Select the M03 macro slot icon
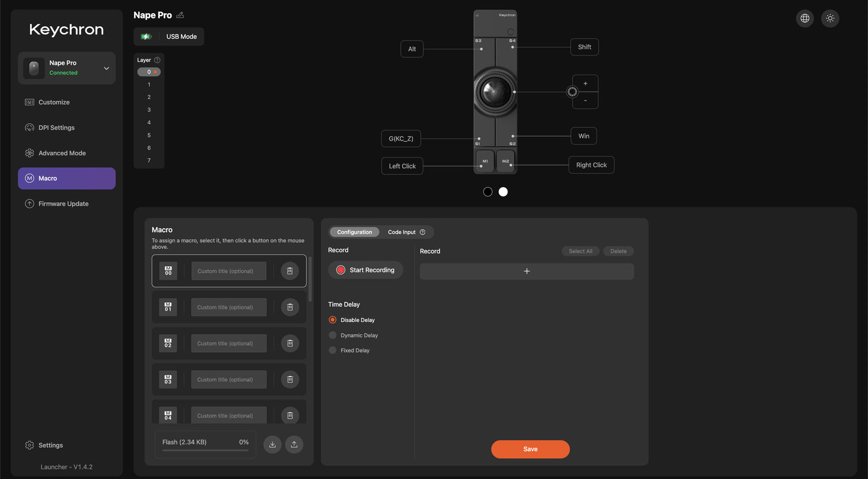Viewport: 868px width, 479px height. click(x=168, y=379)
